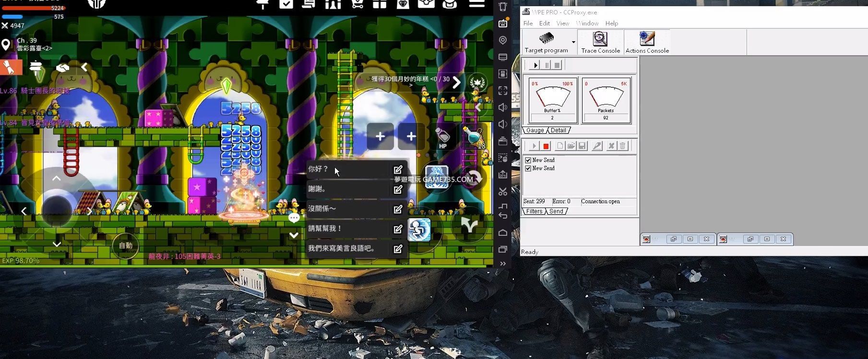
Task: Switch to the Send tab
Action: [x=556, y=211]
